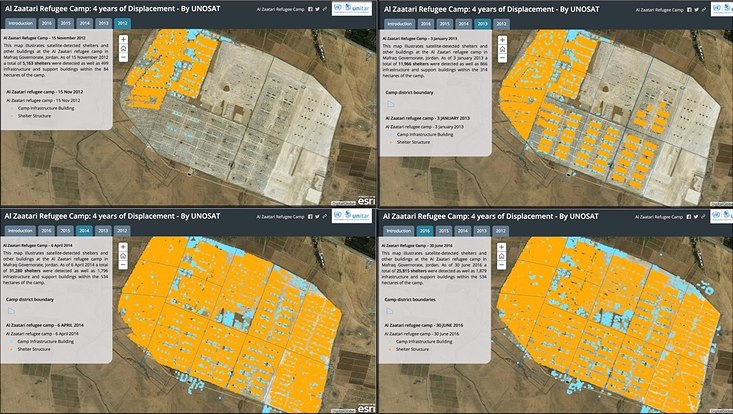The image size is (733, 414).
Task: Select 'Camp Infrastructure Building' legend entry in 2014 view
Action: point(45,342)
